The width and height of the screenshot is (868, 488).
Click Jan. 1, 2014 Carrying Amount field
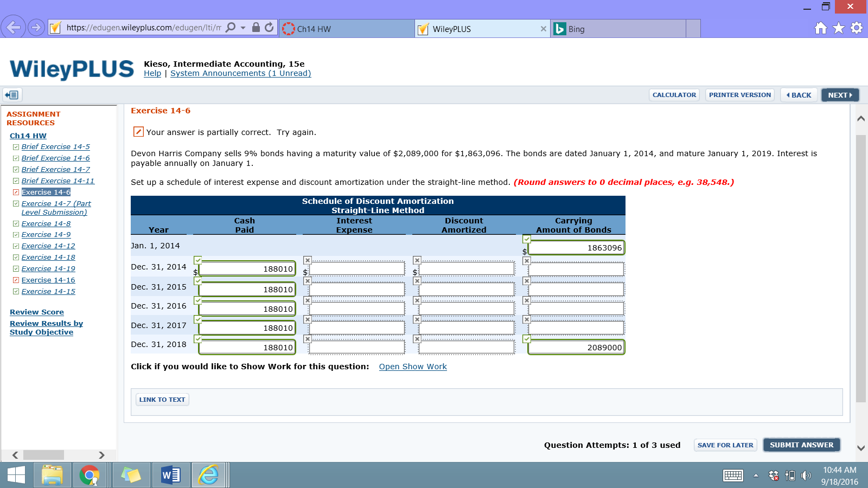pos(576,248)
